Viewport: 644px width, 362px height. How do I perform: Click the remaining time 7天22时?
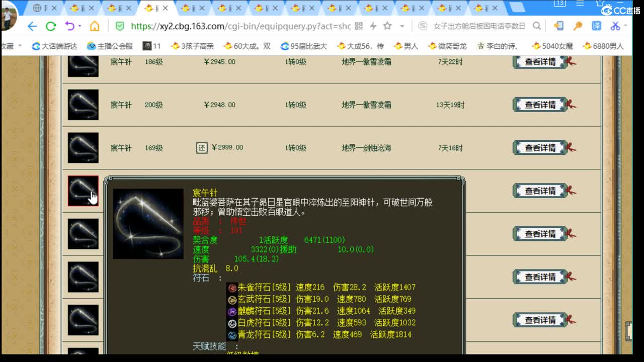point(450,62)
